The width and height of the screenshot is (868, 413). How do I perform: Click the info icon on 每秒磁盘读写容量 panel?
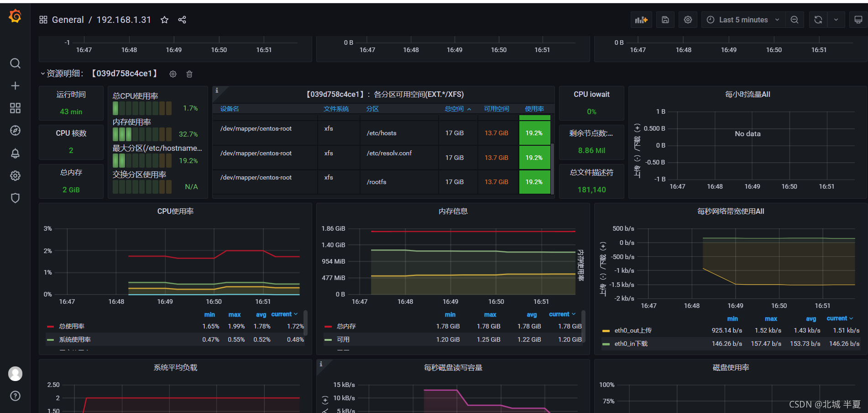321,364
